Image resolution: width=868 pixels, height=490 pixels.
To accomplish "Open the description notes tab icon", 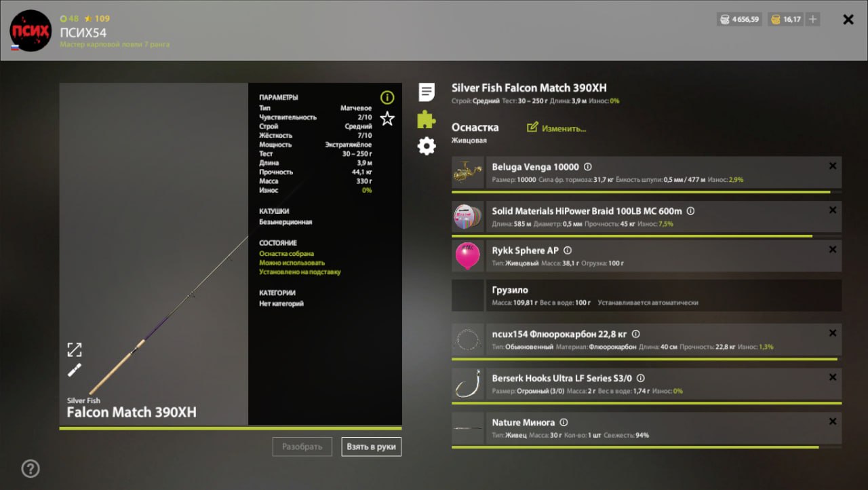I will pyautogui.click(x=427, y=92).
